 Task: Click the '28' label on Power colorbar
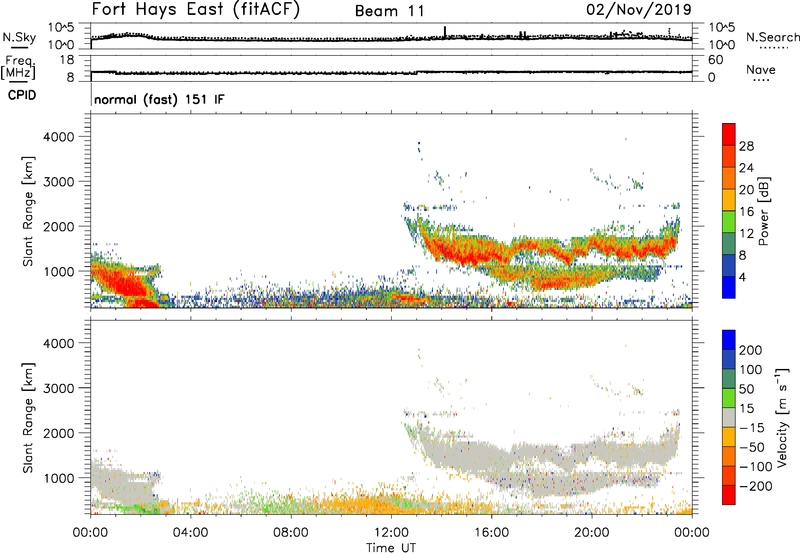(746, 146)
